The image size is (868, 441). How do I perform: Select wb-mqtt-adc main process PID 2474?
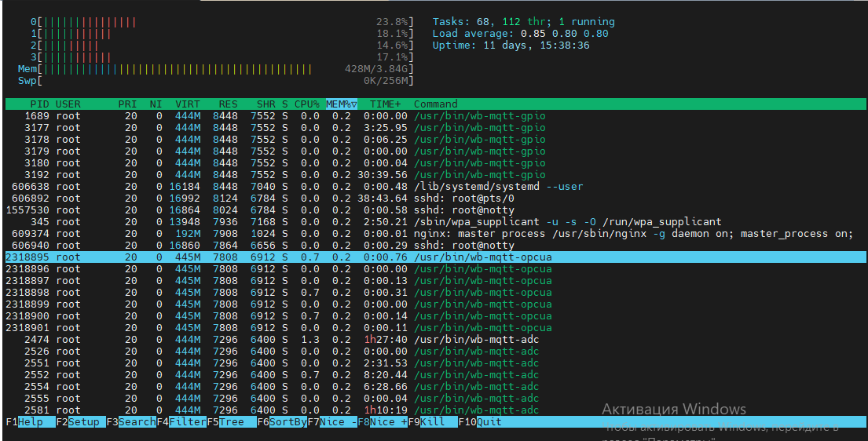(x=436, y=339)
